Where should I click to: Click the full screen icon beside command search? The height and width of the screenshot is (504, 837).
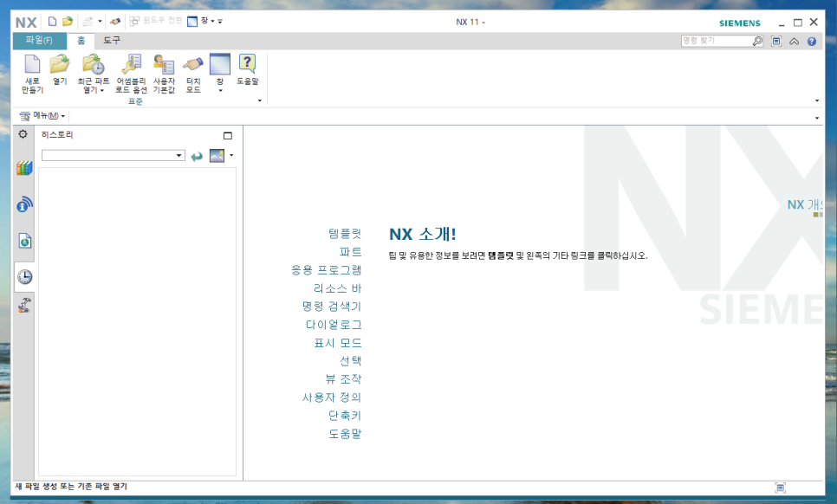[776, 41]
